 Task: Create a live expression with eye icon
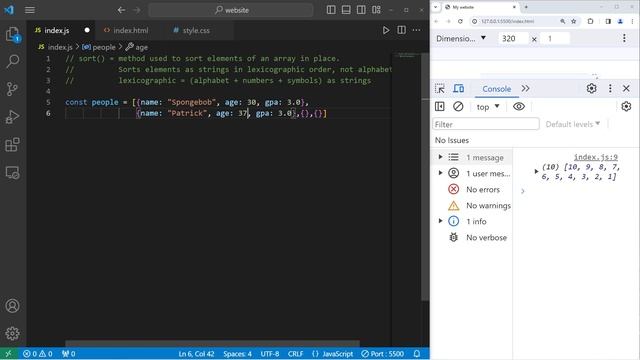pyautogui.click(x=519, y=107)
